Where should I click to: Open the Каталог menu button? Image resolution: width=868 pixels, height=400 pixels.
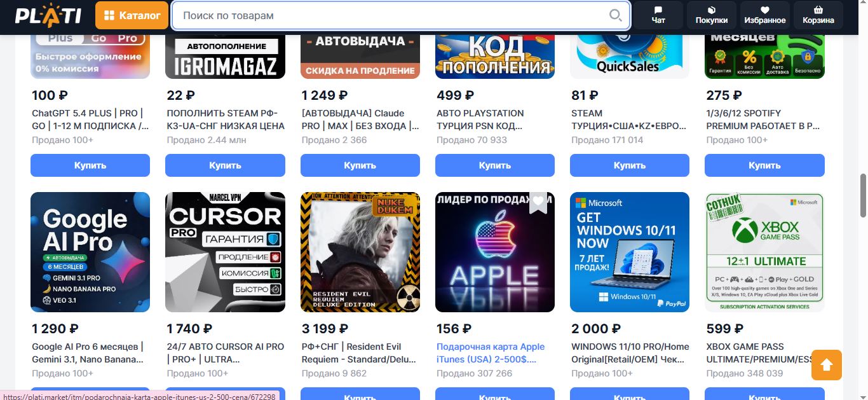(x=132, y=15)
